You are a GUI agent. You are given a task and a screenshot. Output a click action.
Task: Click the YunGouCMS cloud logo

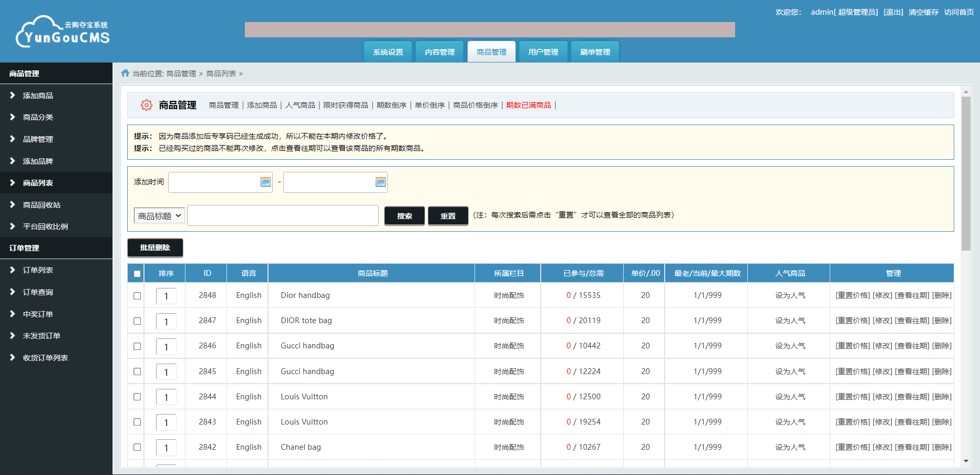63,32
